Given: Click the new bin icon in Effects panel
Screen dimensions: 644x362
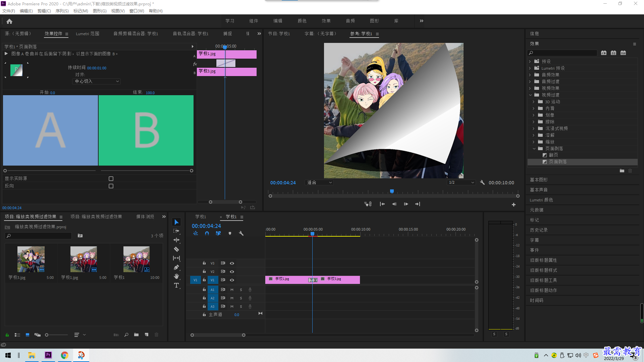Looking at the screenshot, I should 622,171.
